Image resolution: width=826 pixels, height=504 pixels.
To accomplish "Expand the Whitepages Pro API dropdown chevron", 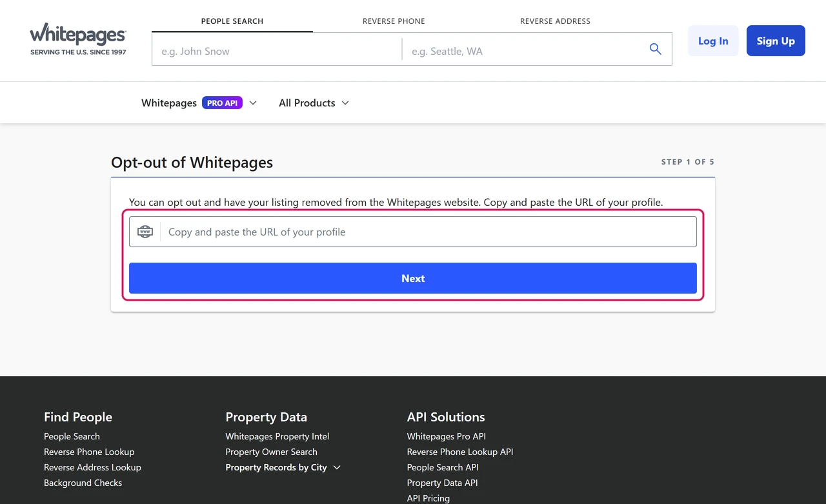I will (253, 103).
